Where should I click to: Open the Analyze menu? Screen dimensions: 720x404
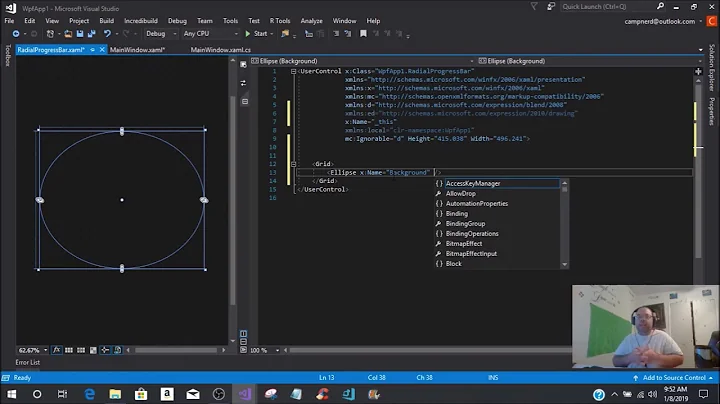tap(311, 20)
